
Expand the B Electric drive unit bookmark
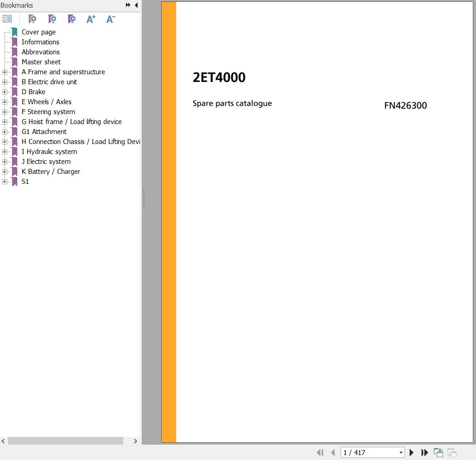pos(5,82)
